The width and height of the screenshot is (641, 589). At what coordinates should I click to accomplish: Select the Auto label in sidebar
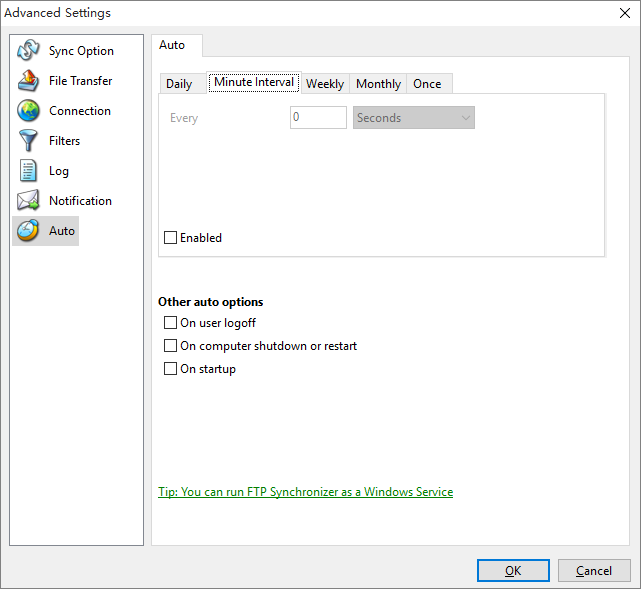pyautogui.click(x=62, y=231)
